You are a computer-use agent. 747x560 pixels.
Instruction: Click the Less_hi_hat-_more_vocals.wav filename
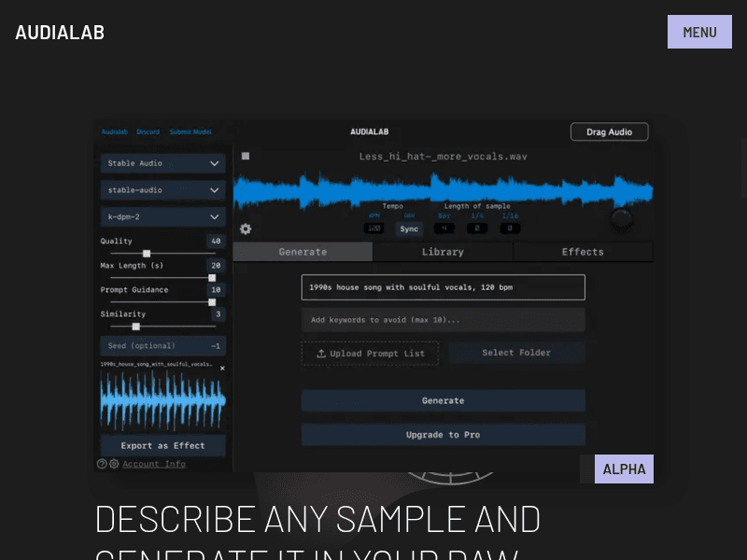click(443, 156)
